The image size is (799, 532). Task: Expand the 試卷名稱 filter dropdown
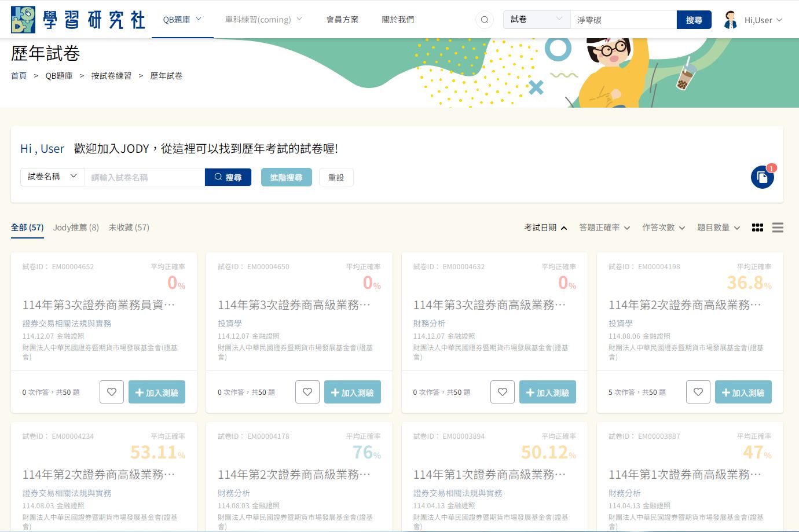(x=52, y=177)
